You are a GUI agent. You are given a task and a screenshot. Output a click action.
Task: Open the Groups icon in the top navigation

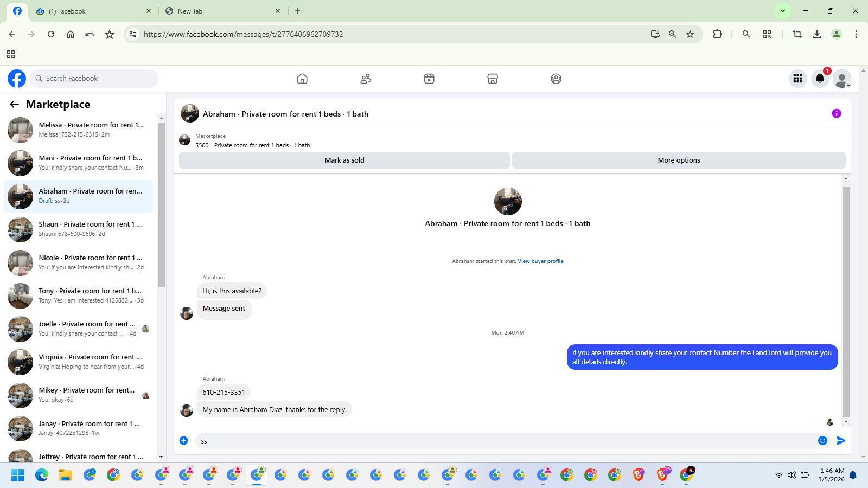[x=556, y=79]
